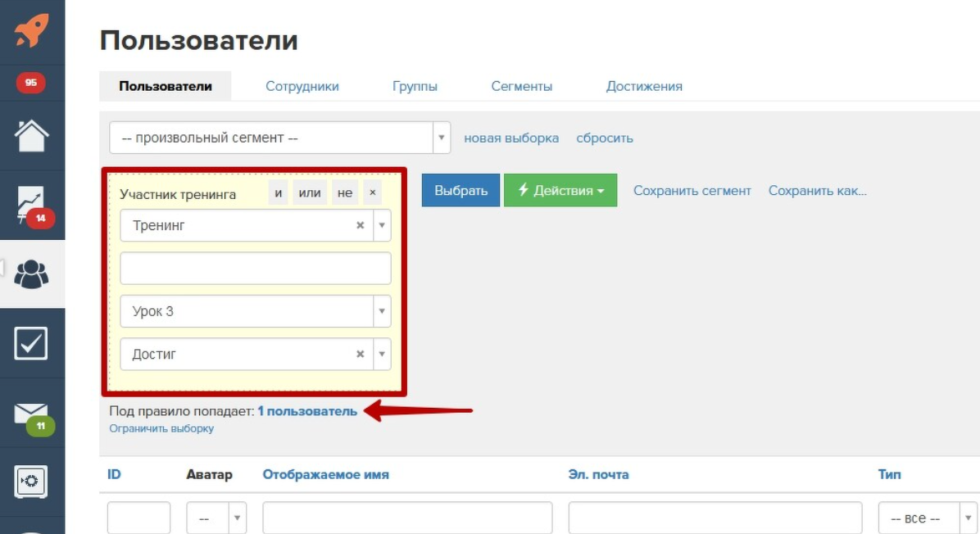Screen dimensions: 980x534
Task: Open the Достижения tab
Action: pyautogui.click(x=644, y=86)
